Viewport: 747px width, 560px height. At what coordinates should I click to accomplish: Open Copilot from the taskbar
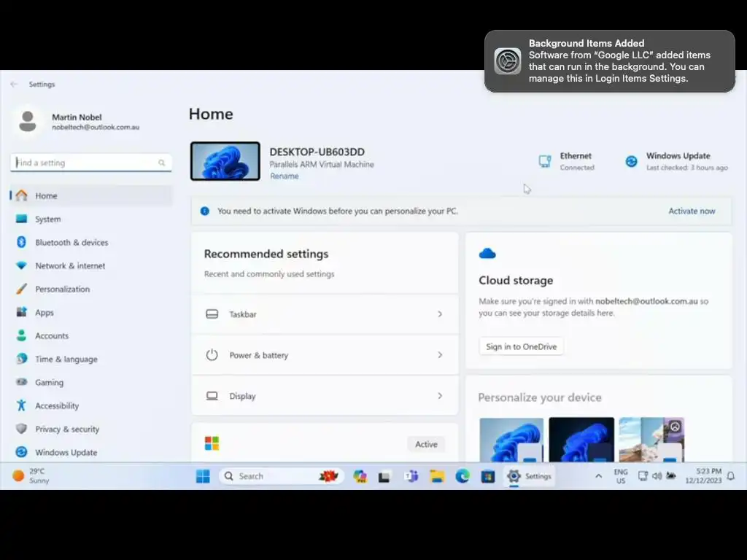click(360, 476)
